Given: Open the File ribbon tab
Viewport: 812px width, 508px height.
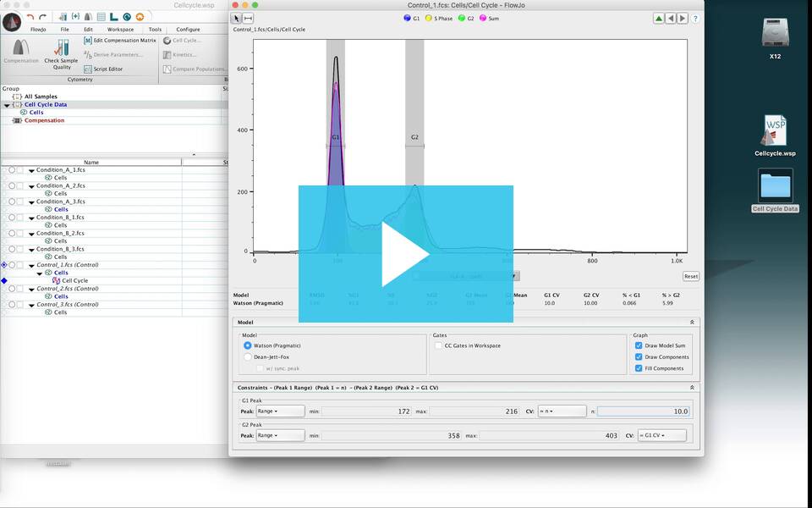Looking at the screenshot, I should pos(65,30).
